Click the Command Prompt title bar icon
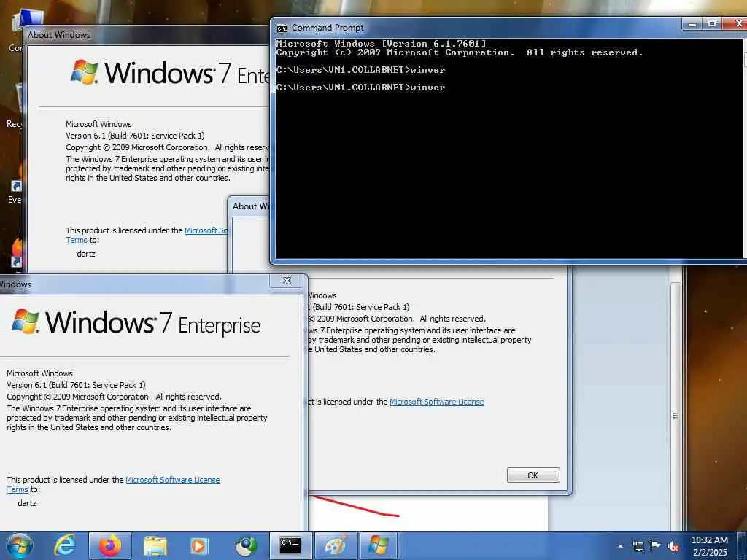747x560 pixels. [x=282, y=28]
